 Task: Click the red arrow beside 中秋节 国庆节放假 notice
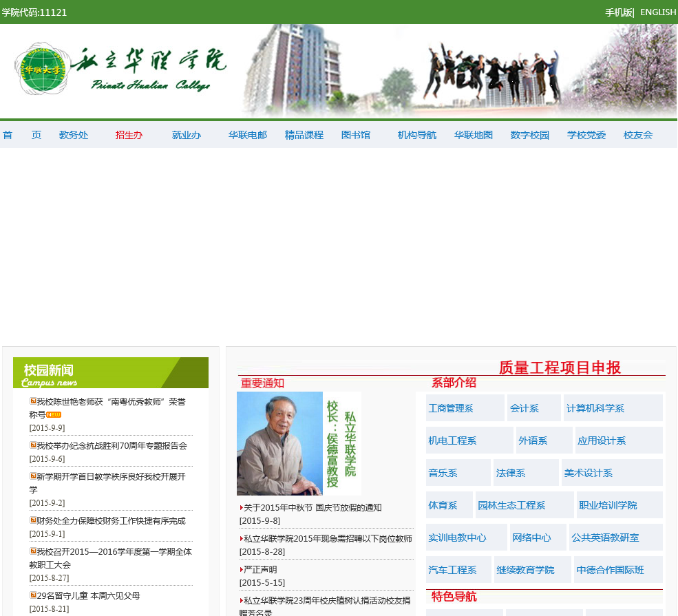pos(242,507)
